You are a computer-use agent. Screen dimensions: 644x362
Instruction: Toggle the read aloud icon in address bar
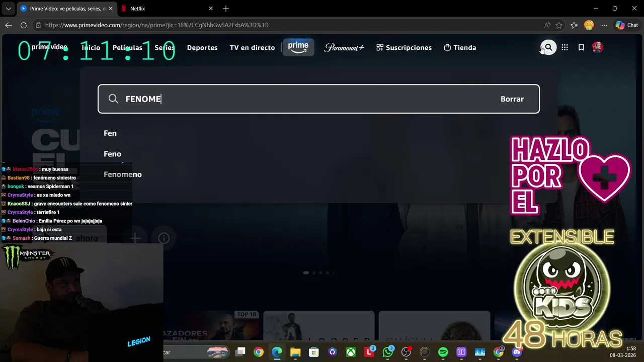click(547, 25)
